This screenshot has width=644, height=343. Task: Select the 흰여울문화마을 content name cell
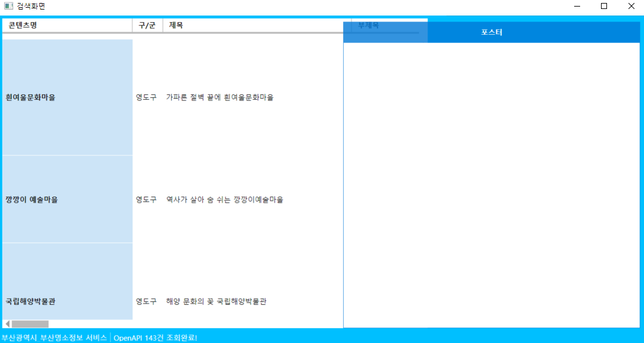pos(67,97)
